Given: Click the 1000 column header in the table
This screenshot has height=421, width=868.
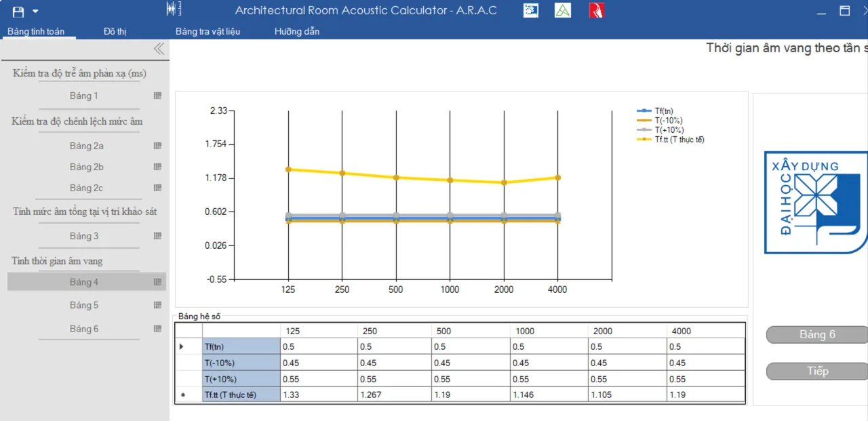Looking at the screenshot, I should tap(549, 331).
